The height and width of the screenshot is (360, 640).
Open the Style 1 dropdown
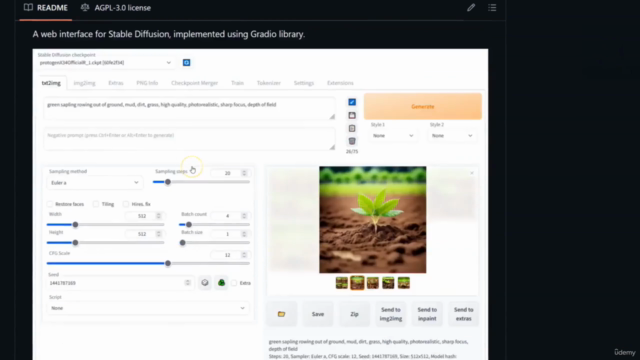393,136
